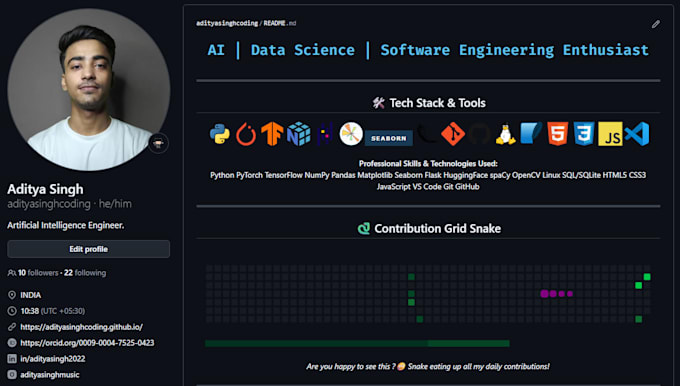This screenshot has width=680, height=386.
Task: Click the people icon beside followers
Action: click(12, 273)
